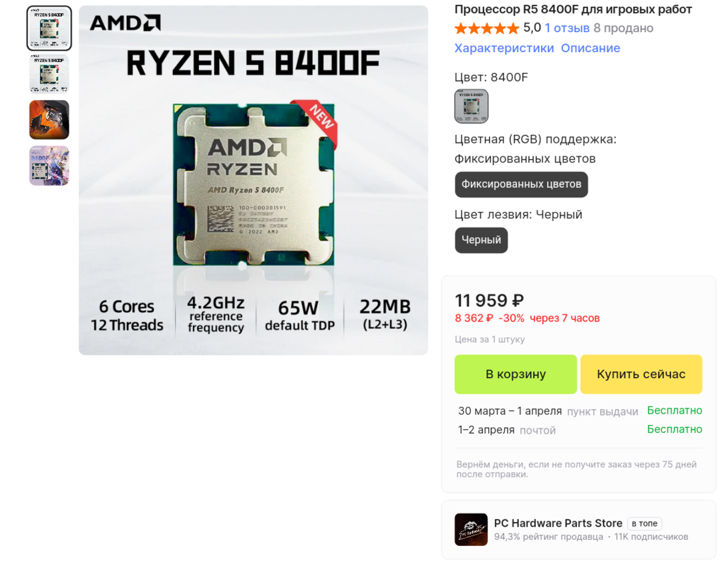Viewport: 728px width, 578px height.
Task: Open the PC Hardware Parts Store logo
Action: [x=471, y=529]
